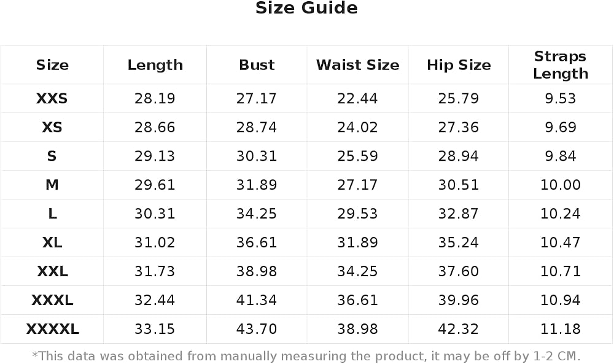614x364 pixels.
Task: Select the 10.00 straps length cell
Action: click(x=561, y=185)
